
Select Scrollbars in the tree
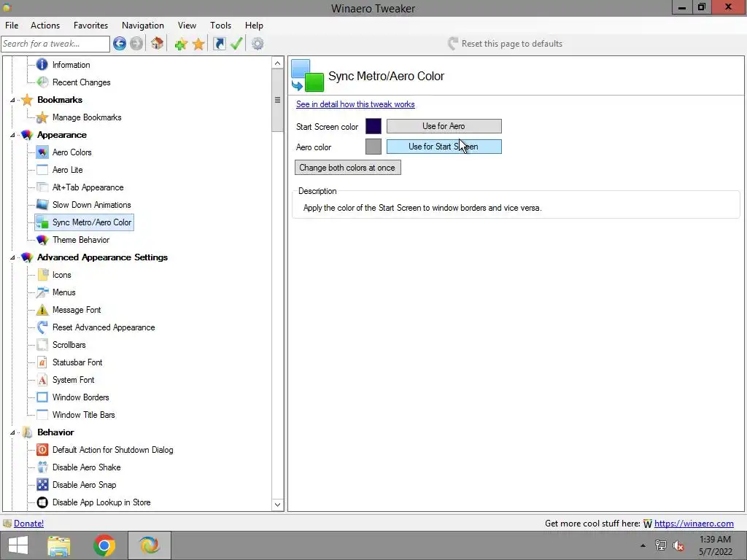[x=69, y=345]
